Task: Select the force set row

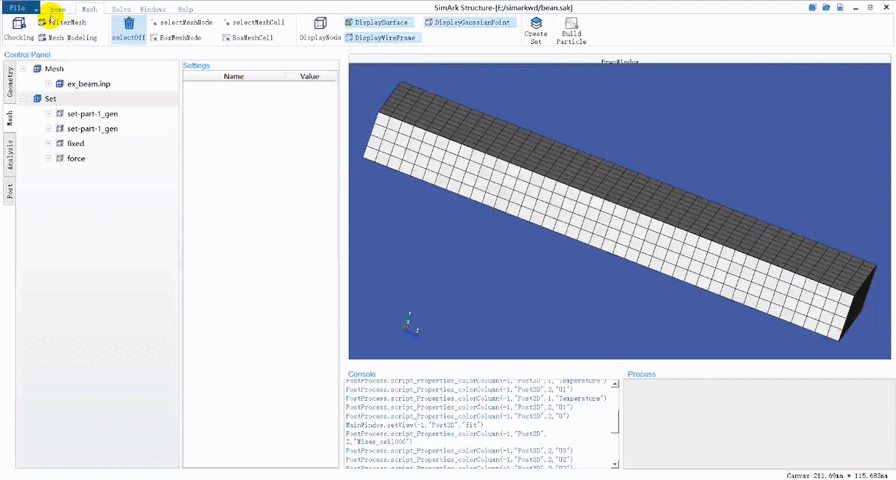Action: pyautogui.click(x=76, y=158)
